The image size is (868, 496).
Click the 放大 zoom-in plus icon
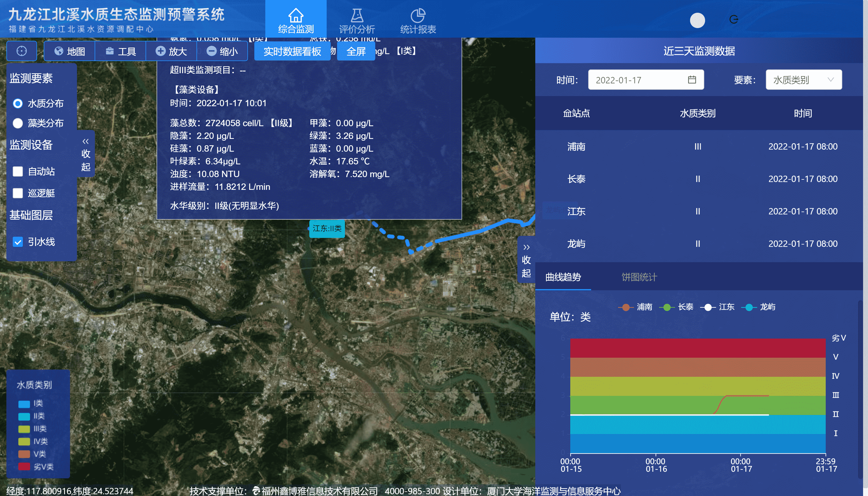pyautogui.click(x=160, y=51)
